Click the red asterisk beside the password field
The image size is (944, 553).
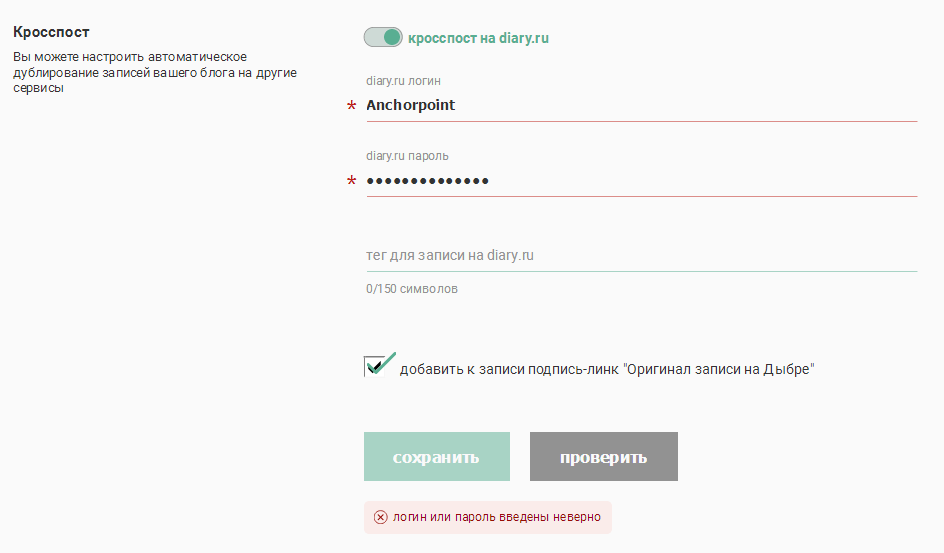click(x=351, y=182)
